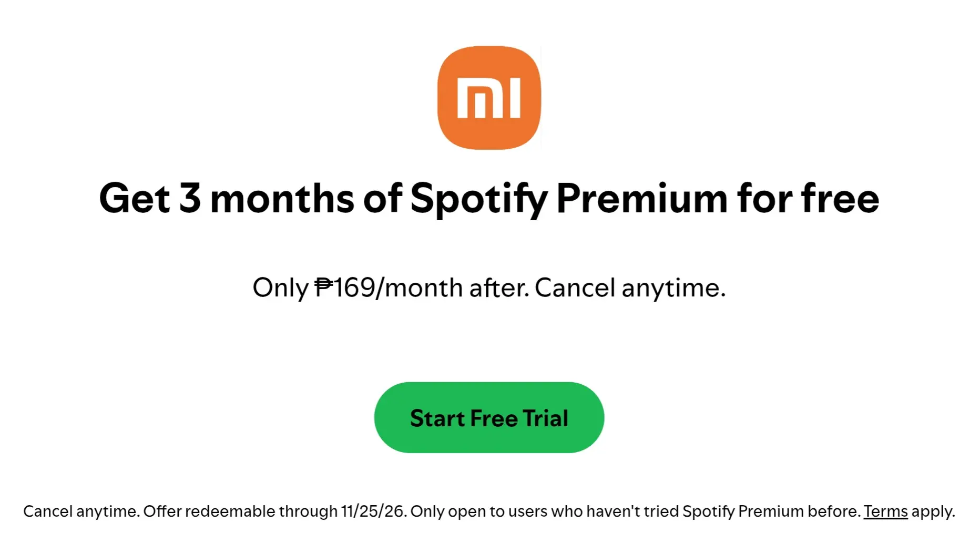Image resolution: width=980 pixels, height=554 pixels.
Task: Start the free trial with green button
Action: [489, 417]
